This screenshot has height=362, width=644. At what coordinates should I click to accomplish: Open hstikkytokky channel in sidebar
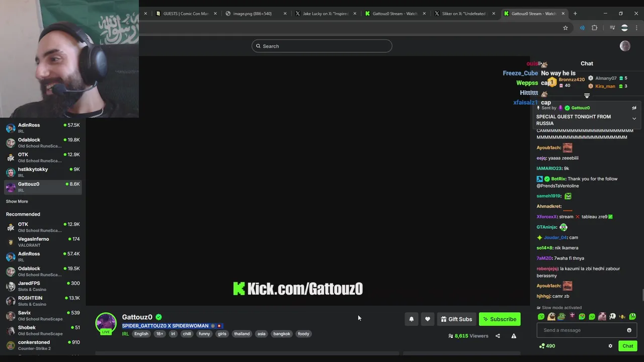[43, 172]
